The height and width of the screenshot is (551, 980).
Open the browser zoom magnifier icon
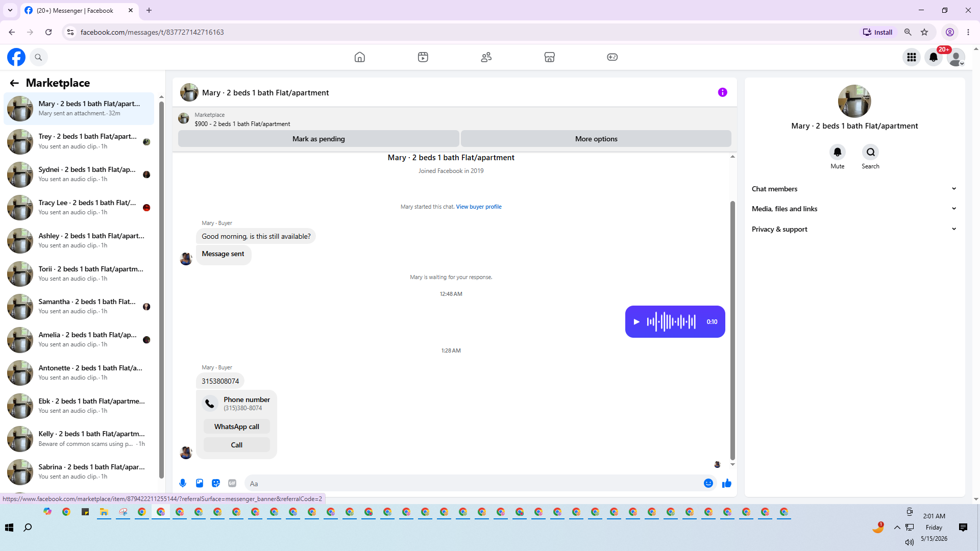tap(908, 32)
